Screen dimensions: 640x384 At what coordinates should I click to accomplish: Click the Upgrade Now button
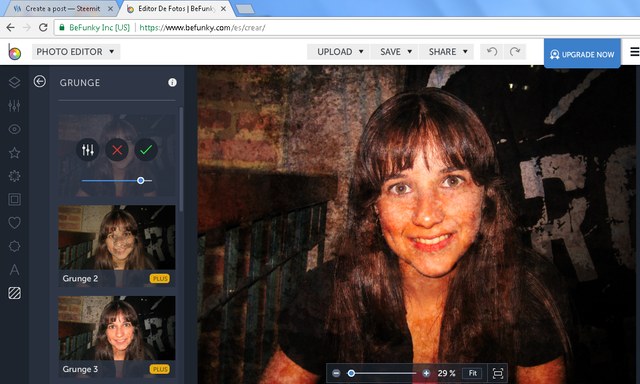[582, 53]
